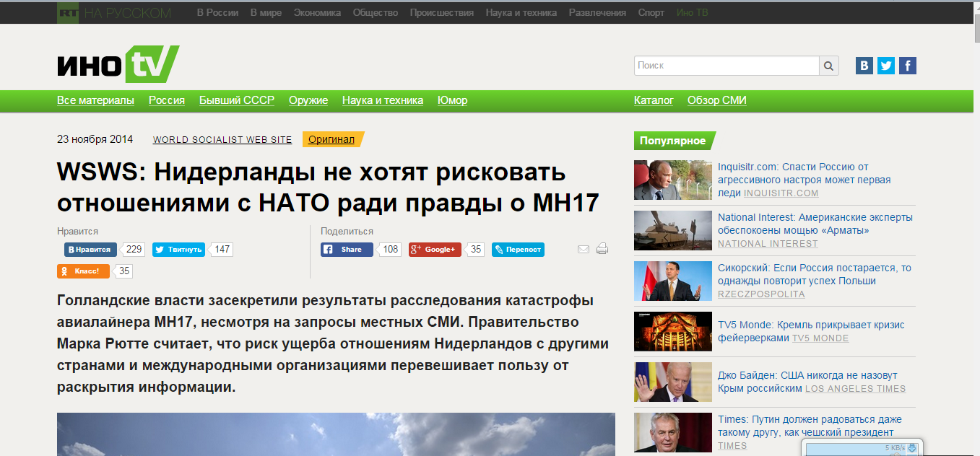Image resolution: width=980 pixels, height=456 pixels.
Task: Click the VK Нравится button
Action: point(91,250)
